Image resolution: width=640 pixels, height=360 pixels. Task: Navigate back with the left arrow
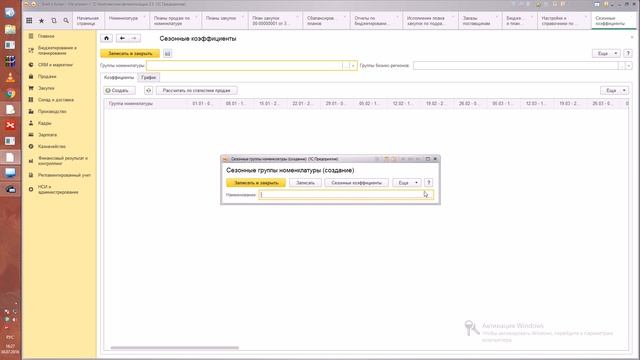click(x=122, y=38)
